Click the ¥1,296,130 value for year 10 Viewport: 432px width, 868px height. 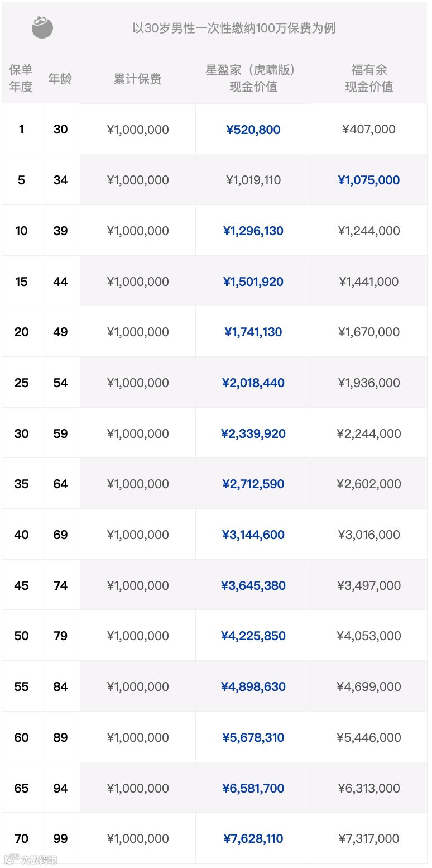253,231
